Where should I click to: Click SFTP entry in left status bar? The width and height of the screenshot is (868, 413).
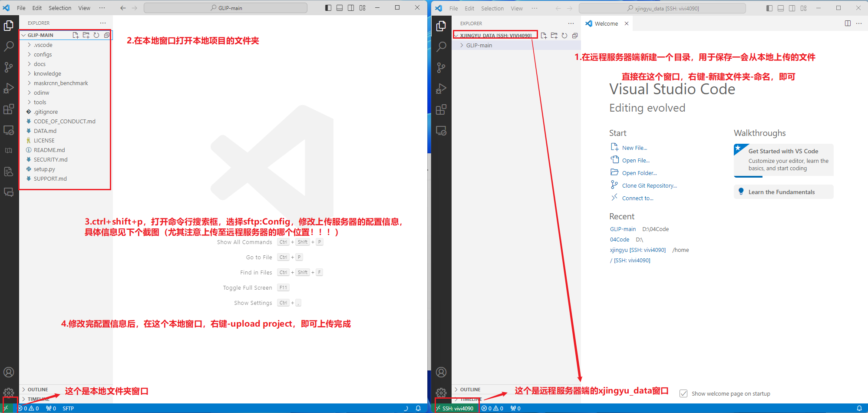[x=68, y=408]
